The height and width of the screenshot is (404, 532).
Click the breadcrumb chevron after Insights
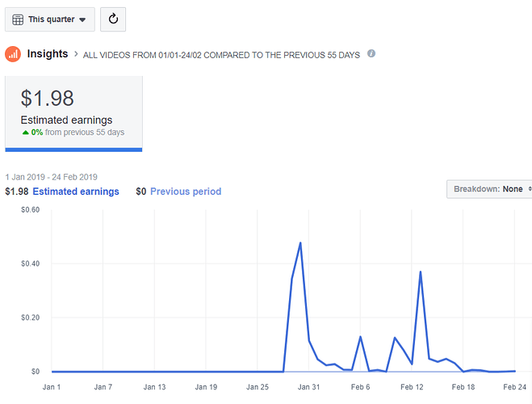[x=76, y=53]
